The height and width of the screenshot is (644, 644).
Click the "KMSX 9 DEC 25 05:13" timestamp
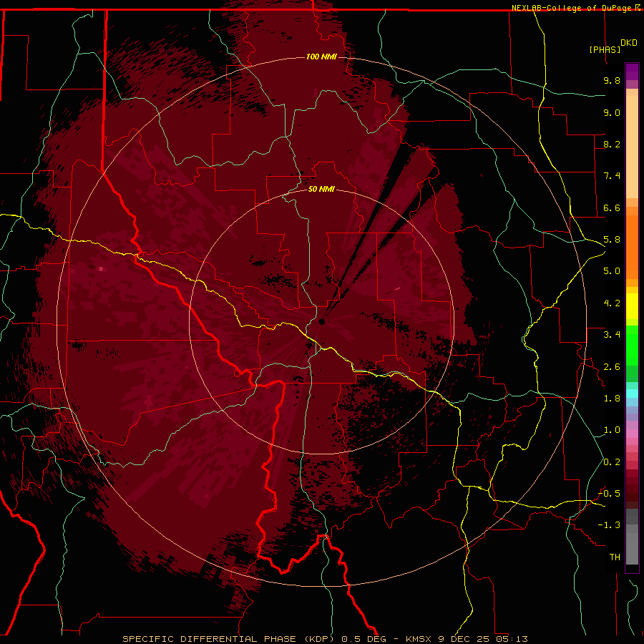pyautogui.click(x=467, y=639)
